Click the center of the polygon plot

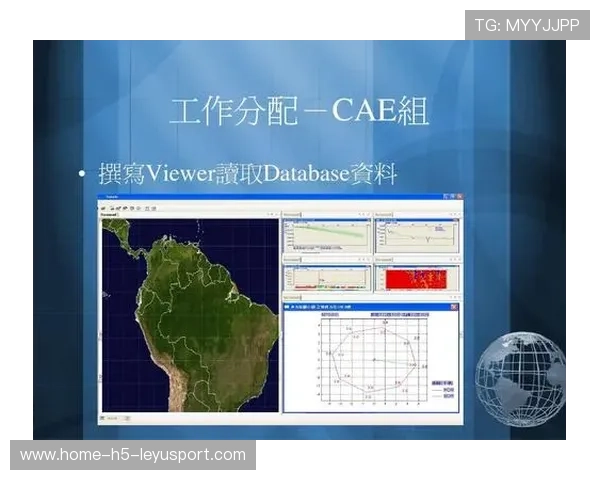[x=372, y=358]
